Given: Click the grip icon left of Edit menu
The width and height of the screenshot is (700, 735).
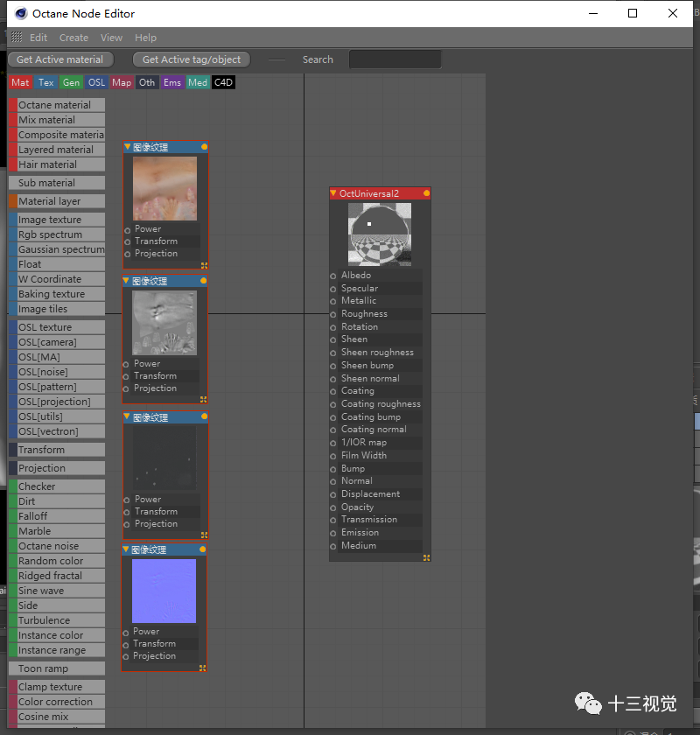Looking at the screenshot, I should (17, 37).
